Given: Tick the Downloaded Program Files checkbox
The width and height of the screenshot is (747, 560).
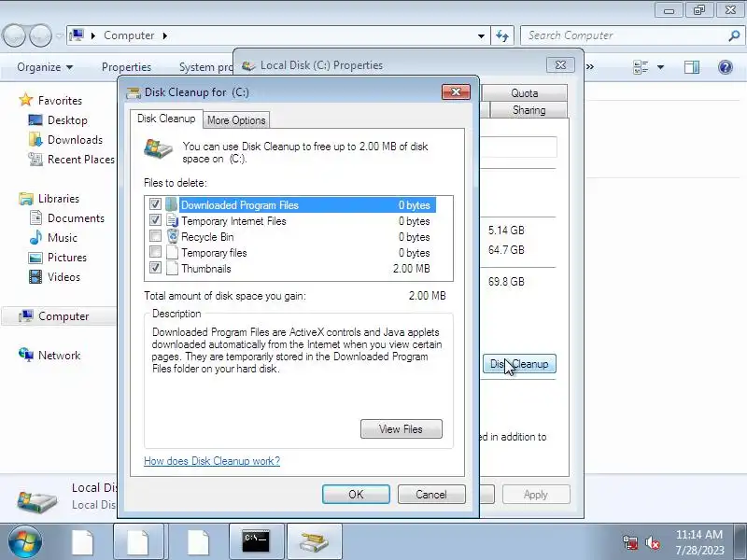Looking at the screenshot, I should (x=155, y=204).
